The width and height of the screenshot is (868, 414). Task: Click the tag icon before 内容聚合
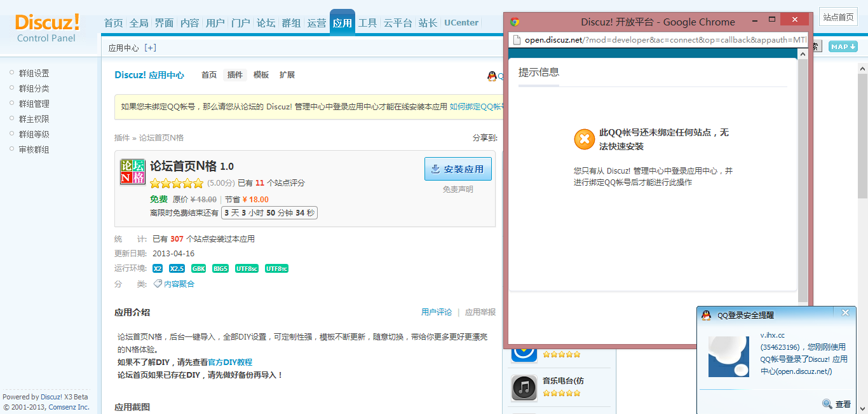(158, 284)
